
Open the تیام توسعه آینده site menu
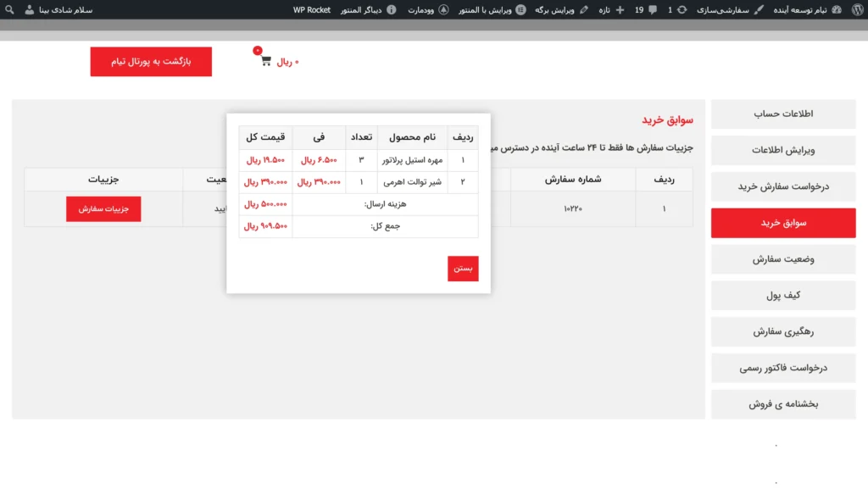coord(800,10)
